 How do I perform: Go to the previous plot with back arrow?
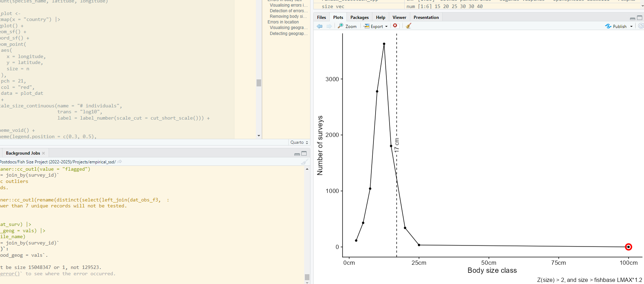320,26
